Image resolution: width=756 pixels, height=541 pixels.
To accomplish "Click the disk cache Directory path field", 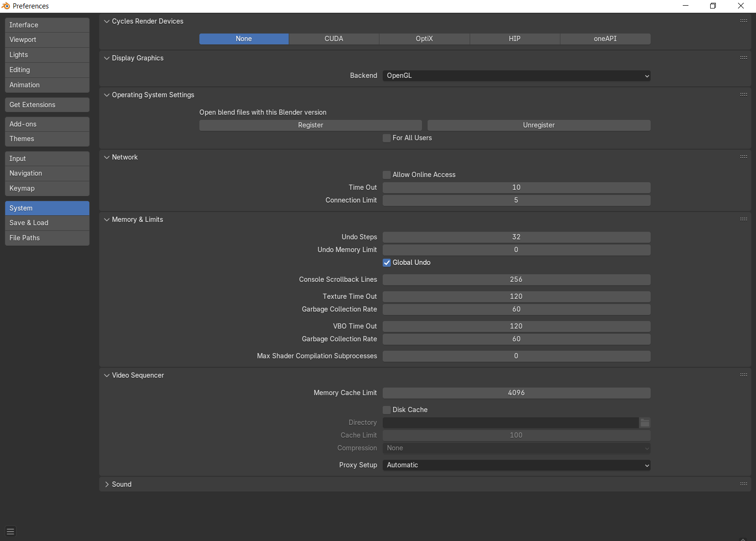I will tap(511, 423).
